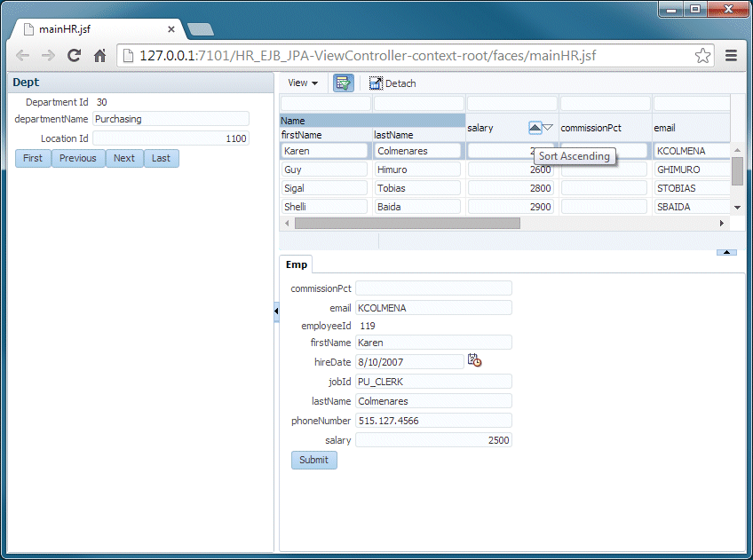Click the commissionPct column header
The width and height of the screenshot is (753, 560).
[605, 128]
